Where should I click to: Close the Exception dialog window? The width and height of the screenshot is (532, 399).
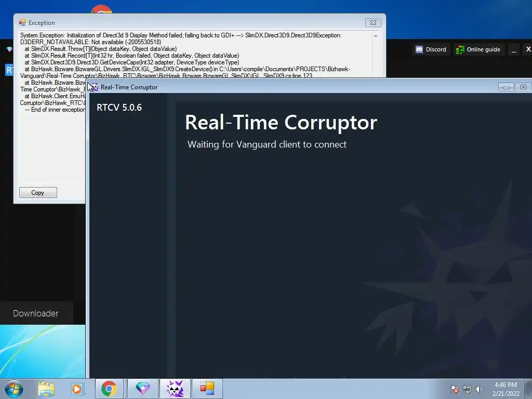373,22
